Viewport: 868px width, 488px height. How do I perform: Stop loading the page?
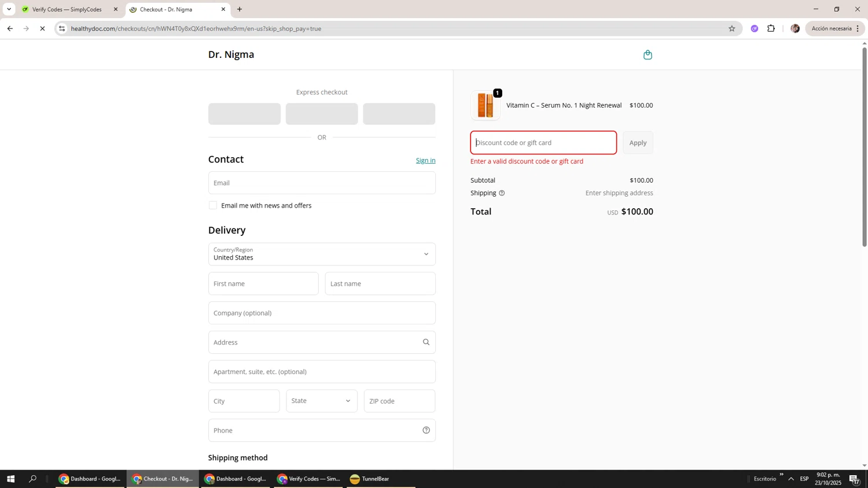(42, 28)
